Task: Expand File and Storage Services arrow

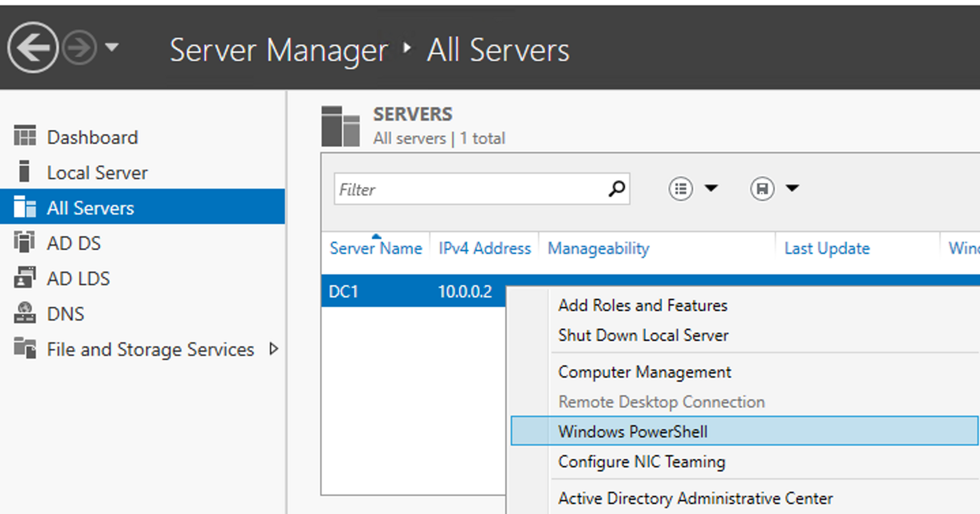Action: tap(273, 349)
